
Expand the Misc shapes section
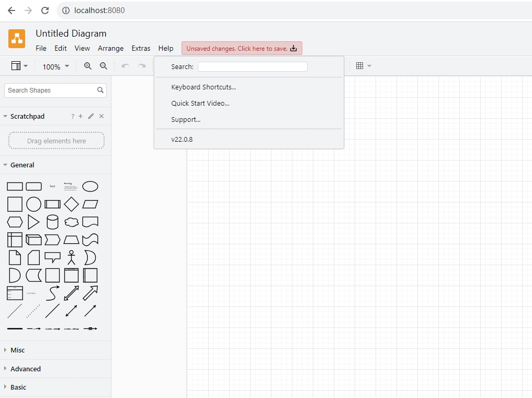coord(18,350)
